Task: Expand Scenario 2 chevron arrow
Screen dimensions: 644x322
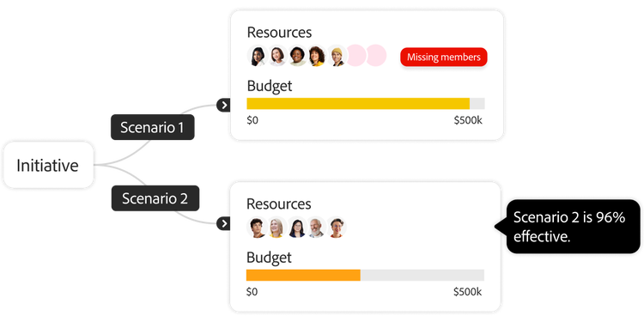Action: [224, 223]
